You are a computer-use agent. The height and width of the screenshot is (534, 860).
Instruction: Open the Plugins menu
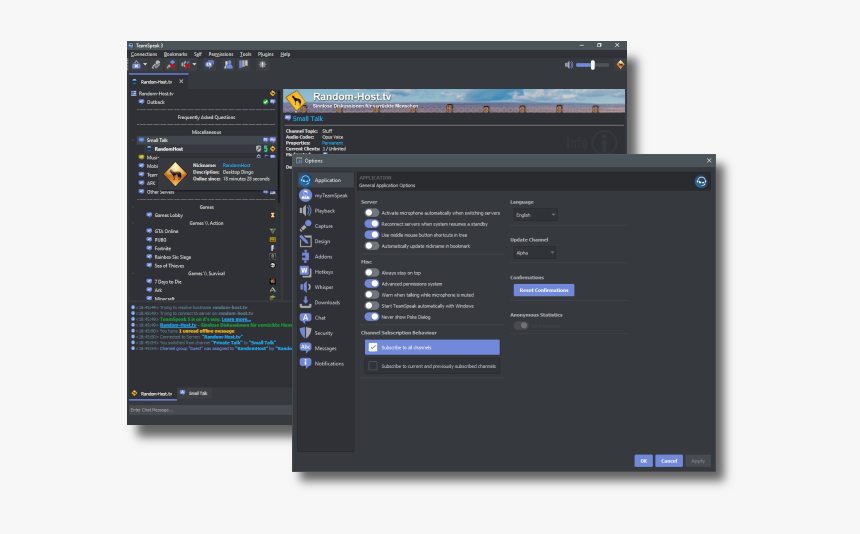(265, 54)
